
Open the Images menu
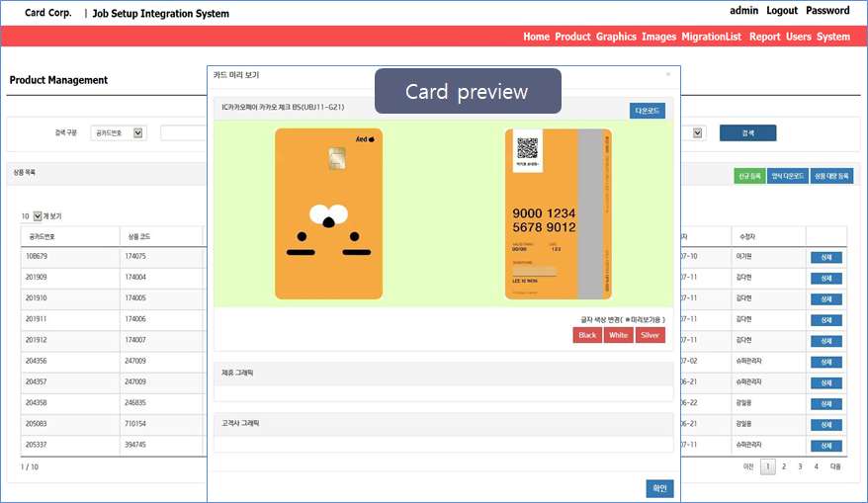click(x=658, y=37)
